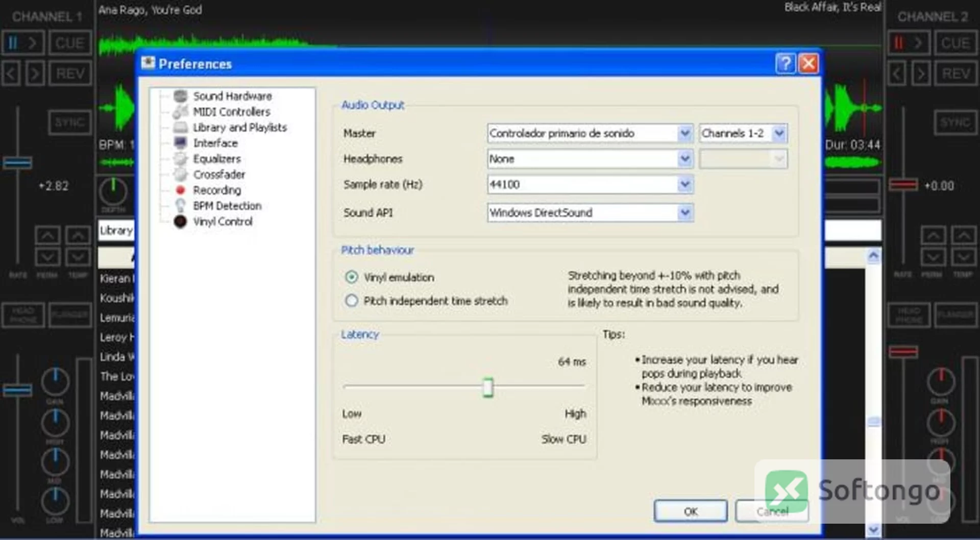Pause playback on Channel 1 deck

click(23, 42)
